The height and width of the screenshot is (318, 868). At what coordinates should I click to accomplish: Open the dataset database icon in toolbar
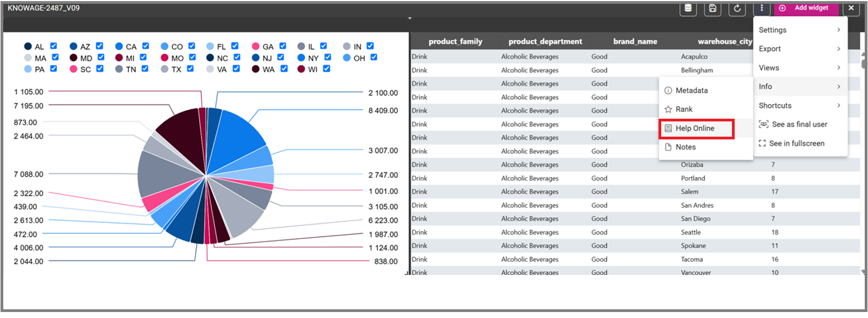[x=688, y=9]
